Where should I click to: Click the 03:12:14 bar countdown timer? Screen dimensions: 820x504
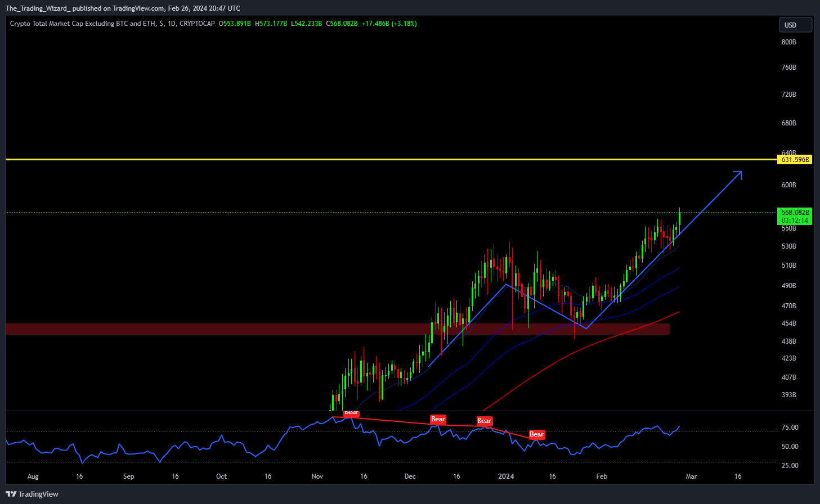[795, 220]
